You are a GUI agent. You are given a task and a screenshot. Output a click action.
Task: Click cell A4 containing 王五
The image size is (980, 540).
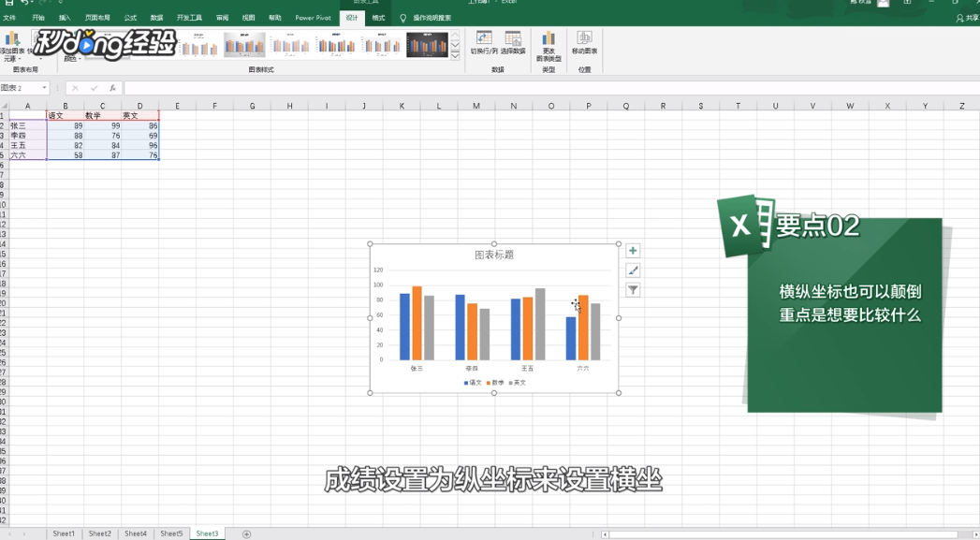point(27,145)
